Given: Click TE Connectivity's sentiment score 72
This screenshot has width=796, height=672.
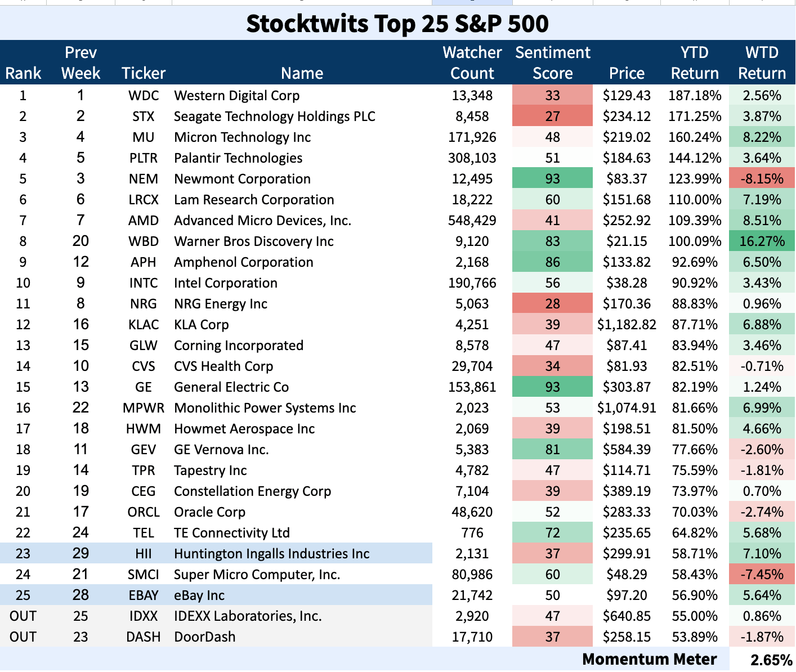Looking at the screenshot, I should (x=553, y=533).
